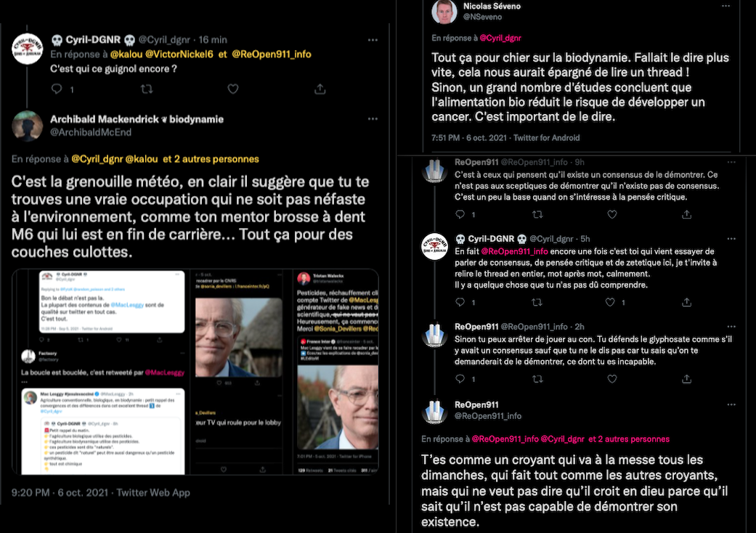
Task: Open more options on Archibald Mackendrick's tweet
Action: tap(373, 119)
